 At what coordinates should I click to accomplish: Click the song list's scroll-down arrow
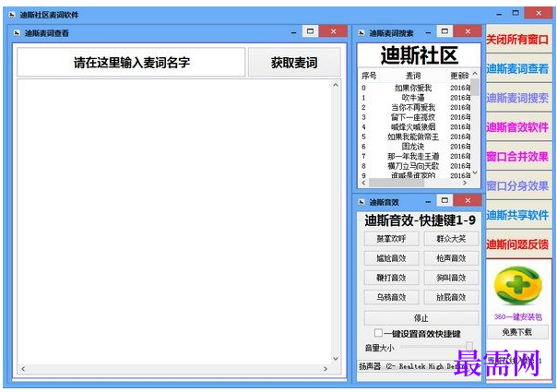[x=475, y=172]
